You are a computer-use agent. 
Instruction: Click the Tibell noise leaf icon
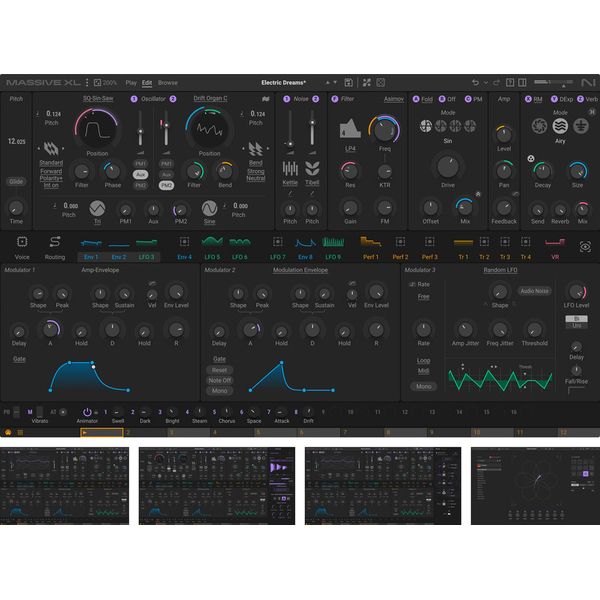tap(312, 169)
